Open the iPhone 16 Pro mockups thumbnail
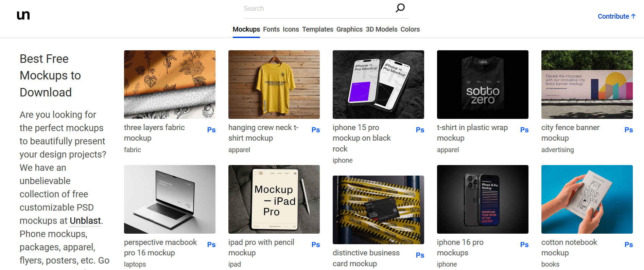Screen dimensions: 644x270 click(x=483, y=199)
